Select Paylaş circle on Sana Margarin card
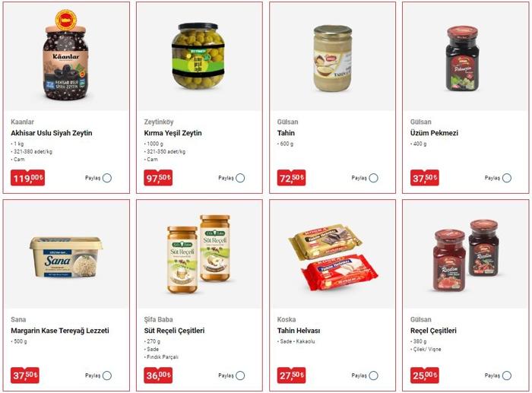This screenshot has width=532, height=393. tap(107, 376)
